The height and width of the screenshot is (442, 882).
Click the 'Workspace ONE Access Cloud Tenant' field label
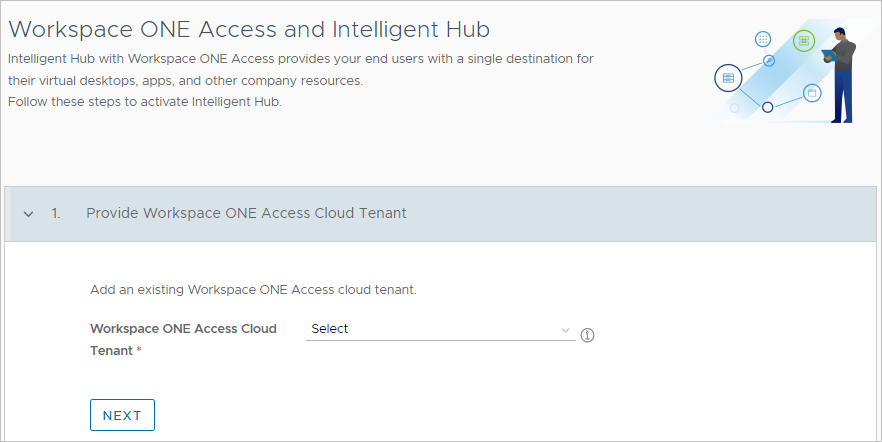pyautogui.click(x=183, y=339)
